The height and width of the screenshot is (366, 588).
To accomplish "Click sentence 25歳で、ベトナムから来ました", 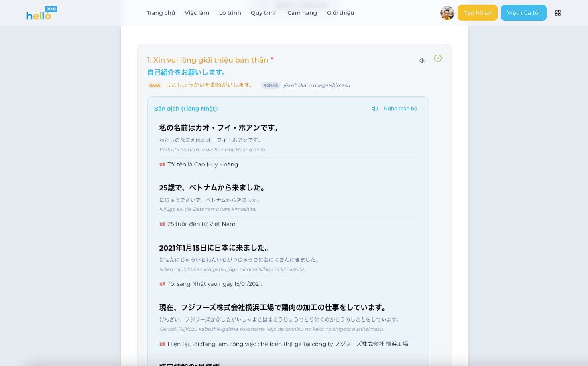I will click(212, 188).
